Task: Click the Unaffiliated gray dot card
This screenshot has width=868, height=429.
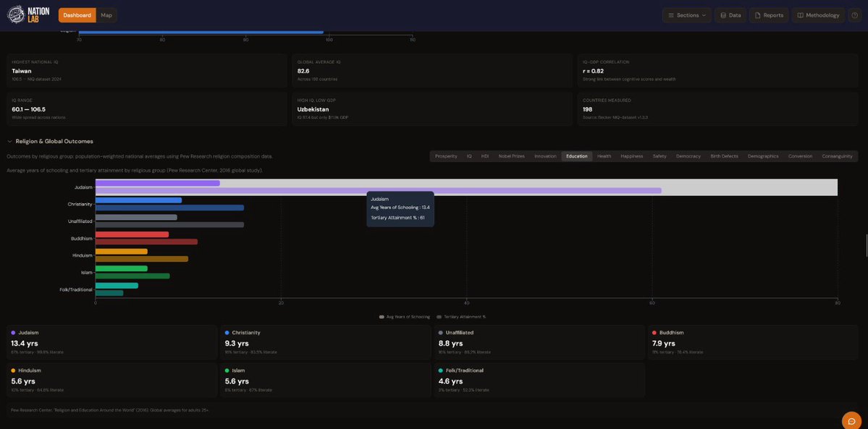Action: (539, 342)
